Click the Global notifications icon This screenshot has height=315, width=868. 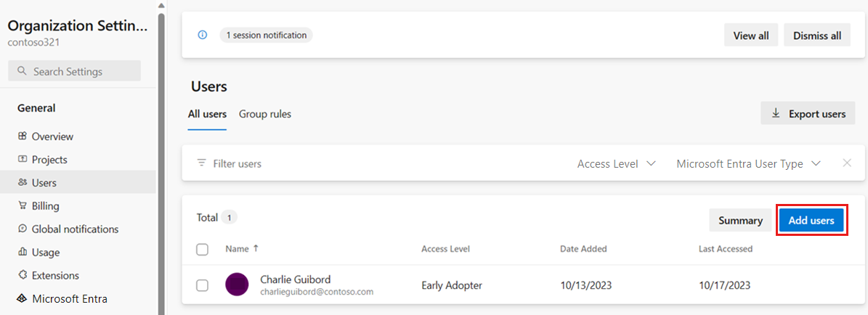pos(22,229)
